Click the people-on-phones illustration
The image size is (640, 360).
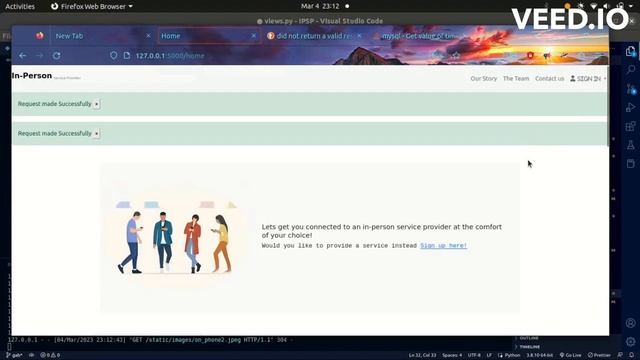[175, 238]
